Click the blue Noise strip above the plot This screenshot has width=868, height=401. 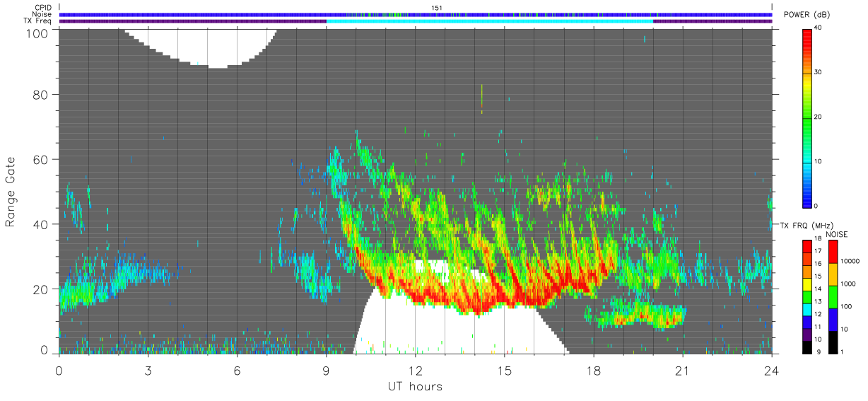point(416,14)
